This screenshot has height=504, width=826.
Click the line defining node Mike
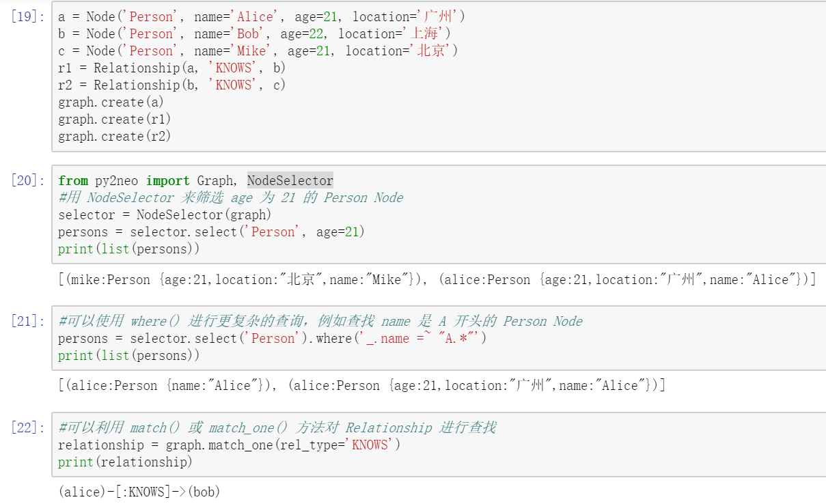pyautogui.click(x=258, y=51)
